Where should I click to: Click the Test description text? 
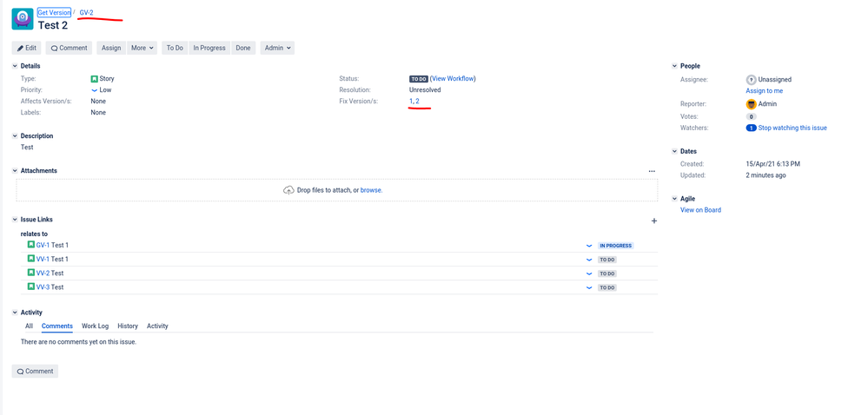27,148
